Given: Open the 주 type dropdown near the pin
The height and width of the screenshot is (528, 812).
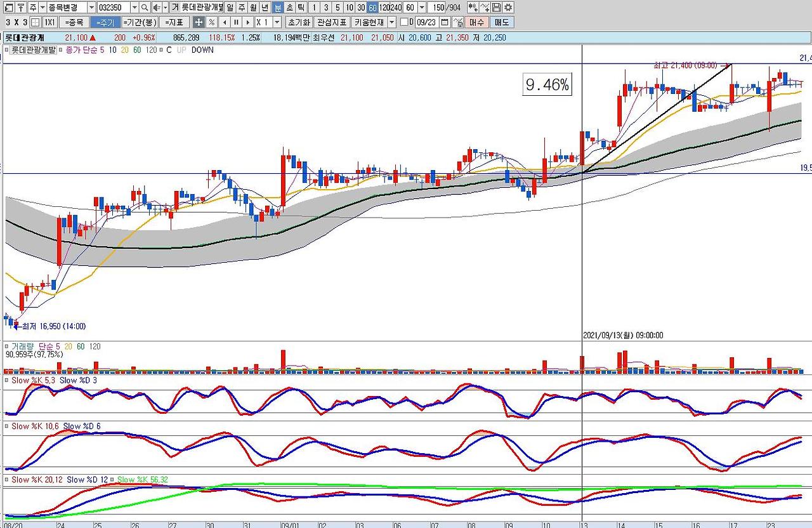Looking at the screenshot, I should 42,8.
